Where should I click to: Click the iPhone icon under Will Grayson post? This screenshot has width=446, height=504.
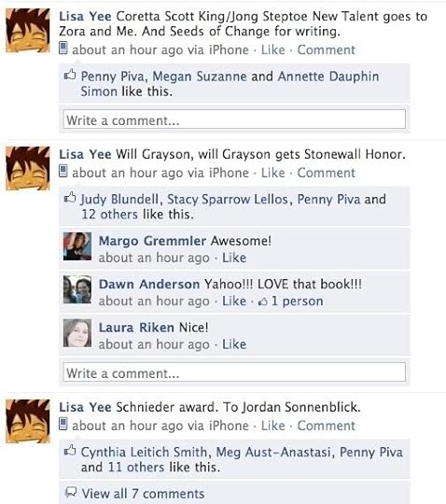[x=63, y=172]
